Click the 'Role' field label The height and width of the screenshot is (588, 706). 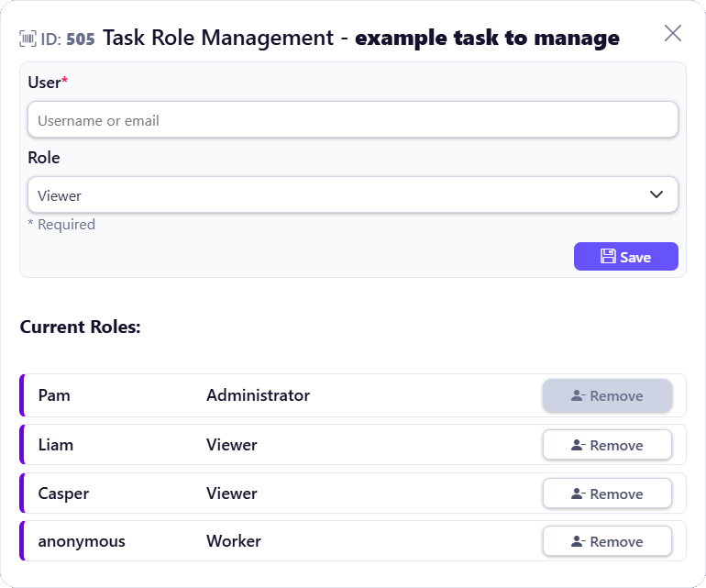point(44,158)
